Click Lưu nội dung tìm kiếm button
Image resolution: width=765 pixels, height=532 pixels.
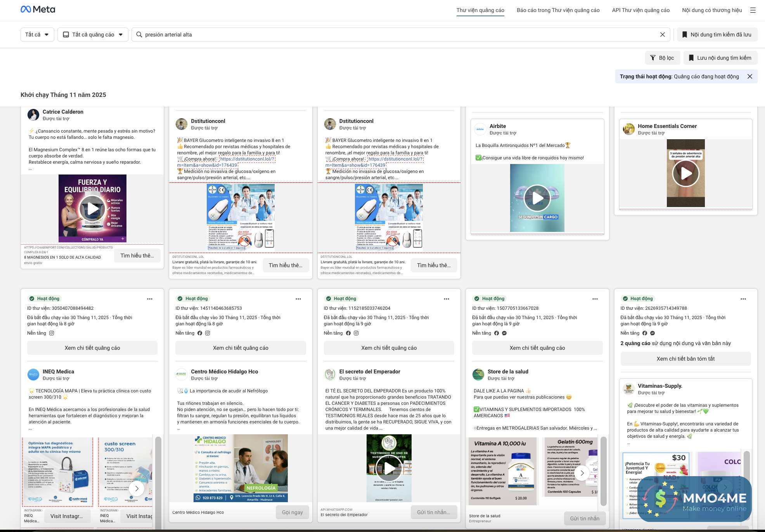coord(720,58)
